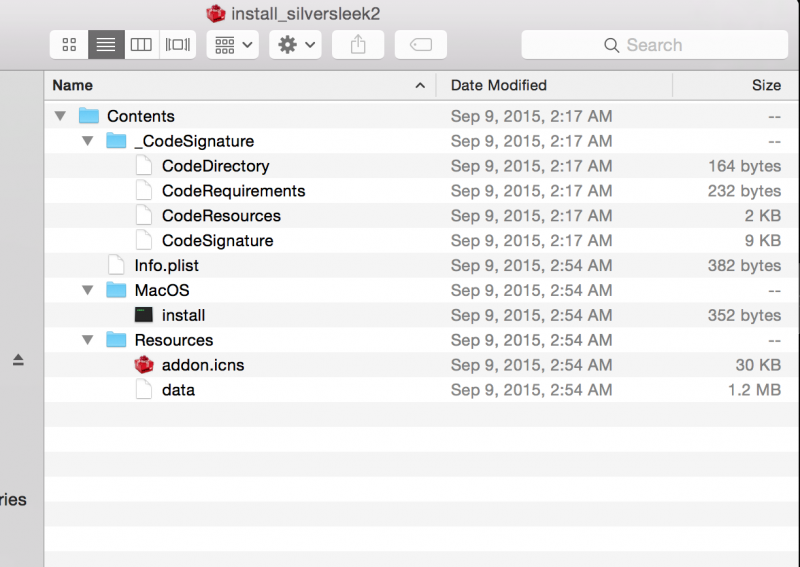Viewport: 800px width, 567px height.
Task: Click the Search field
Action: pyautogui.click(x=655, y=44)
